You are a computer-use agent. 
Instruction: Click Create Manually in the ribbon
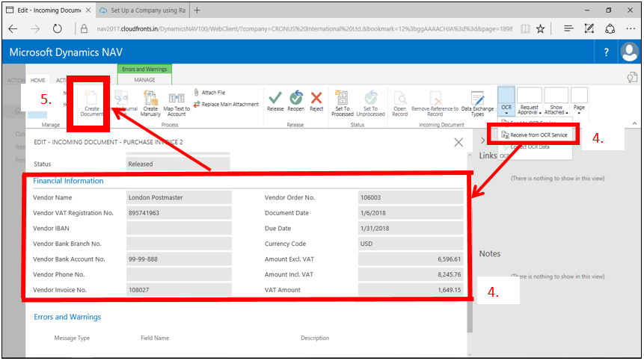coord(150,103)
